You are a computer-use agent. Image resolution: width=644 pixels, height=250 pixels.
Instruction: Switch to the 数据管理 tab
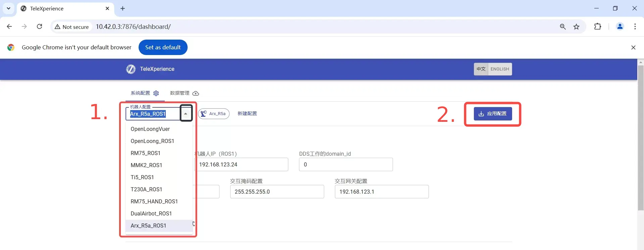point(184,93)
